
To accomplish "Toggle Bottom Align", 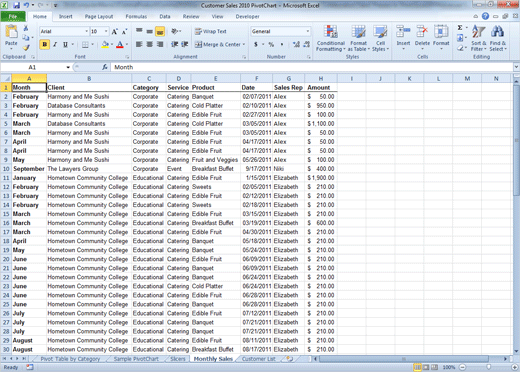I will [x=160, y=31].
